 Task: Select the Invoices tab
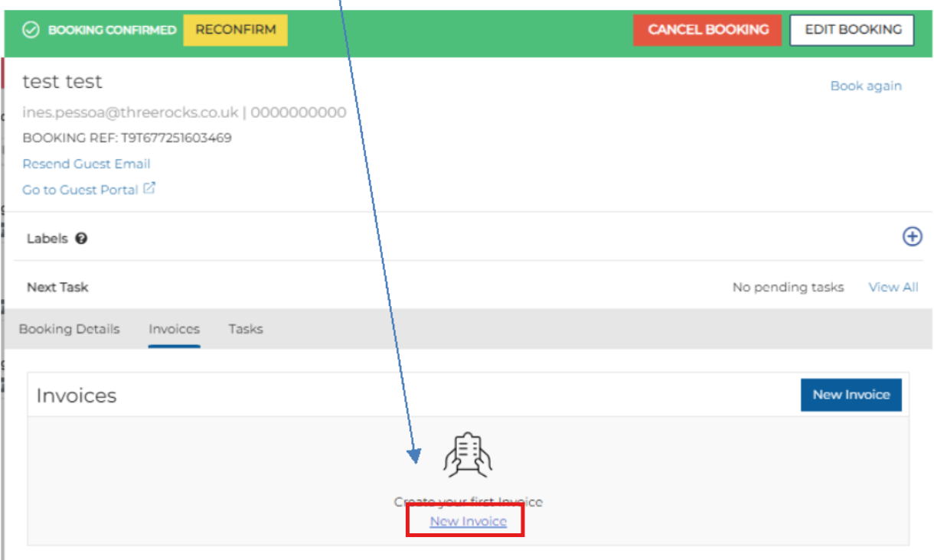(x=174, y=329)
